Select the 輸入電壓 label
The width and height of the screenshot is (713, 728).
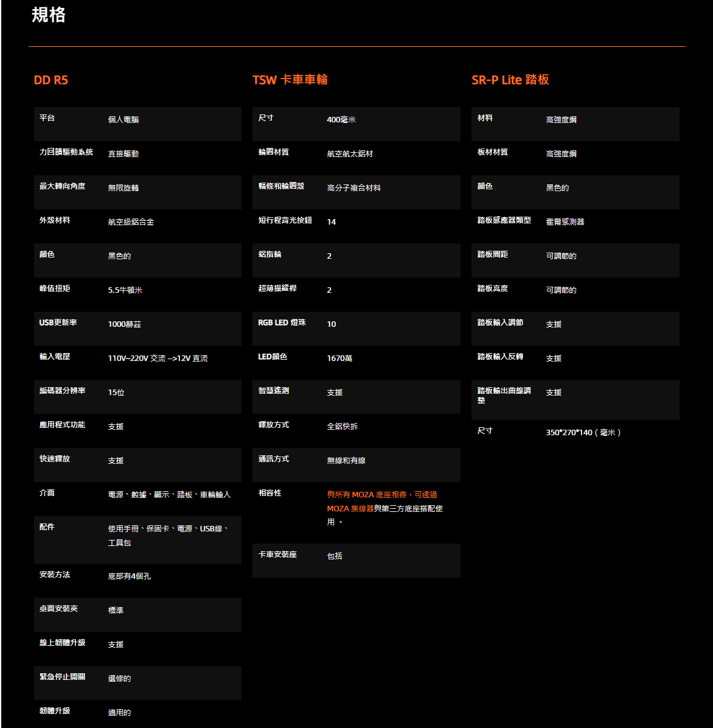coord(55,356)
